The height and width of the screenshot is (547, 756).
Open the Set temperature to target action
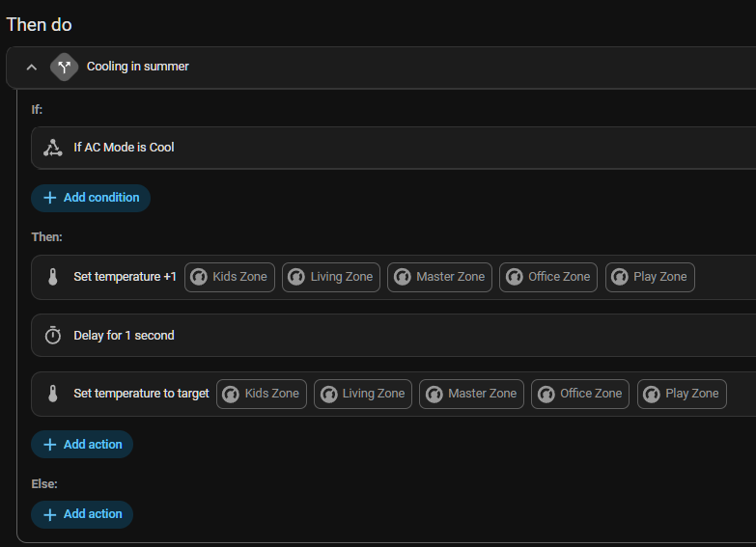393,394
